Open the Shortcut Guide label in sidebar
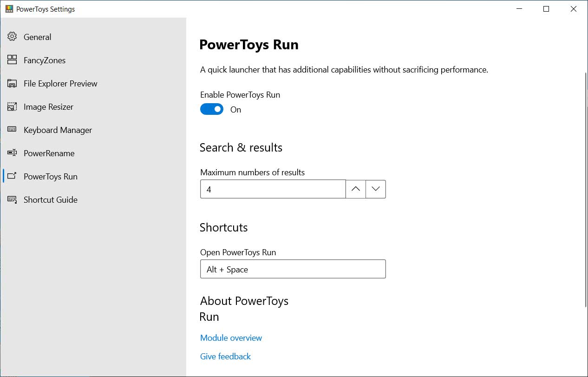Viewport: 588px width, 377px height. [x=51, y=200]
